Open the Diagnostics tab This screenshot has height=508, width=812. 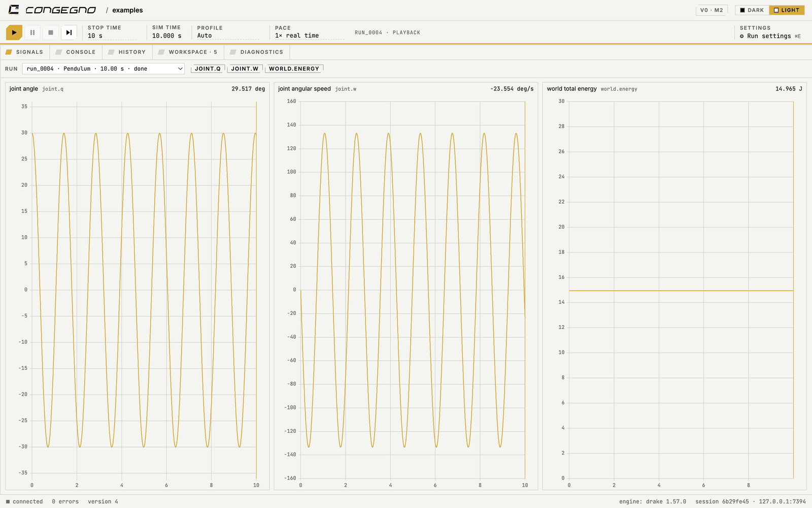(x=256, y=52)
